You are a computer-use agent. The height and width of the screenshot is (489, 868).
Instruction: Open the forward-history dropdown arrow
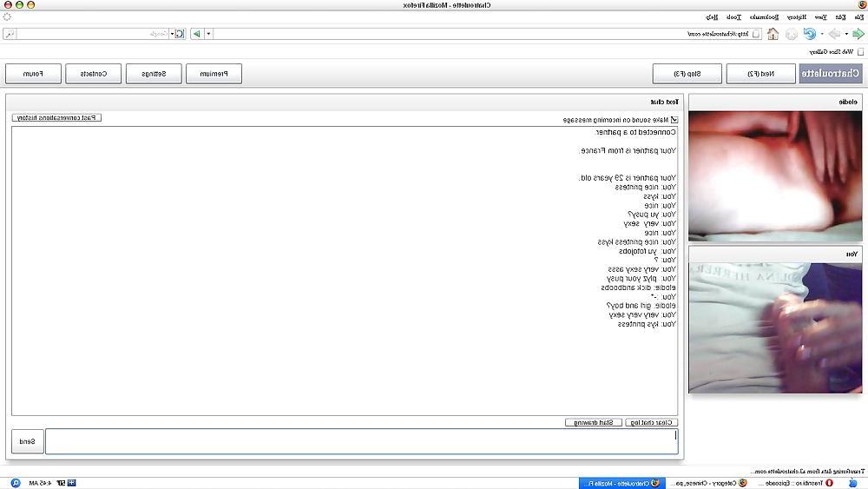[822, 34]
